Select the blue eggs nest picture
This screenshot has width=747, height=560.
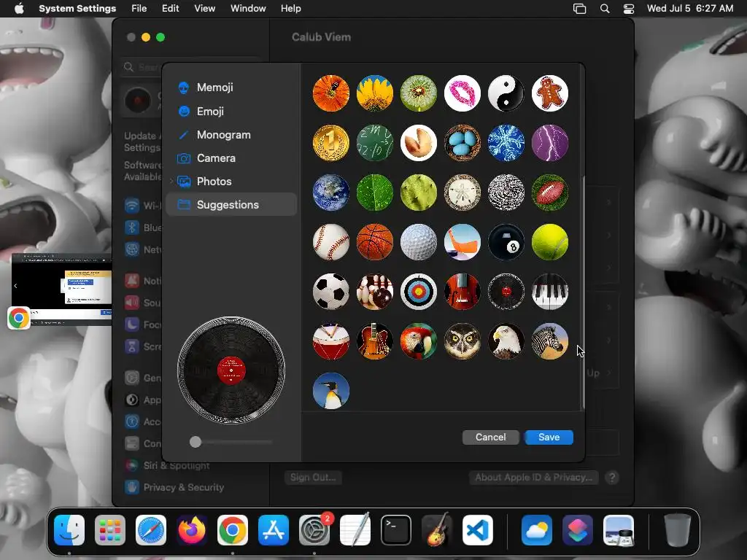[462, 143]
